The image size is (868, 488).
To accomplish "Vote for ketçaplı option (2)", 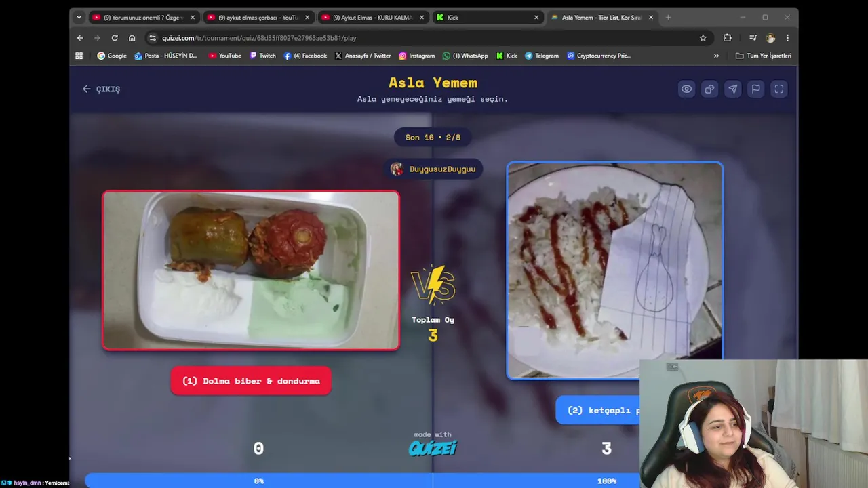I will pos(597,410).
